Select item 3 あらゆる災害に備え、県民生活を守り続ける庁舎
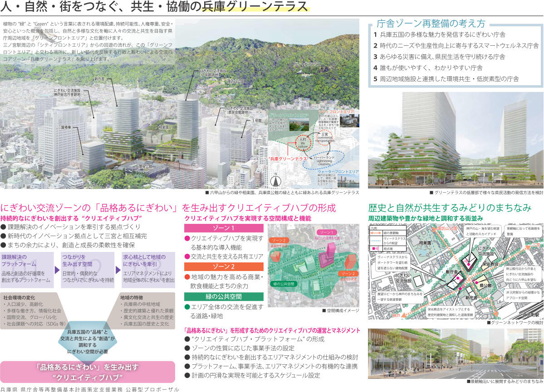The image size is (544, 392). (x=439, y=57)
